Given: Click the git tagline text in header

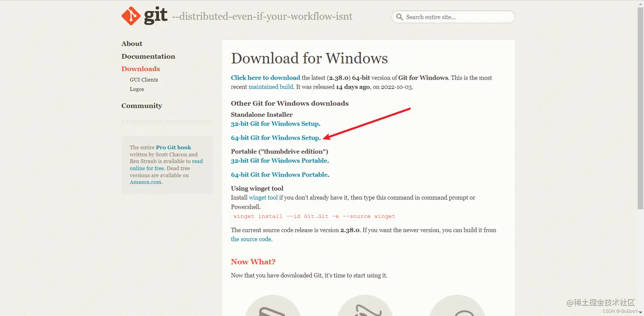Looking at the screenshot, I should [262, 17].
